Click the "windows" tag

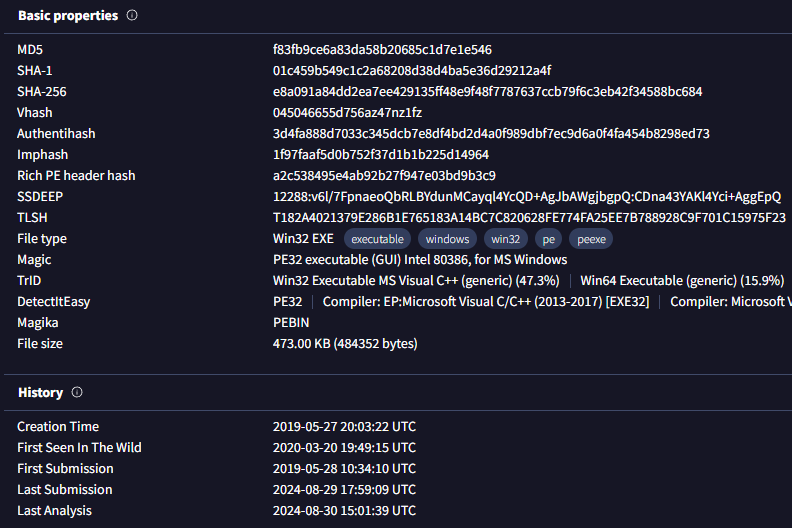446,239
